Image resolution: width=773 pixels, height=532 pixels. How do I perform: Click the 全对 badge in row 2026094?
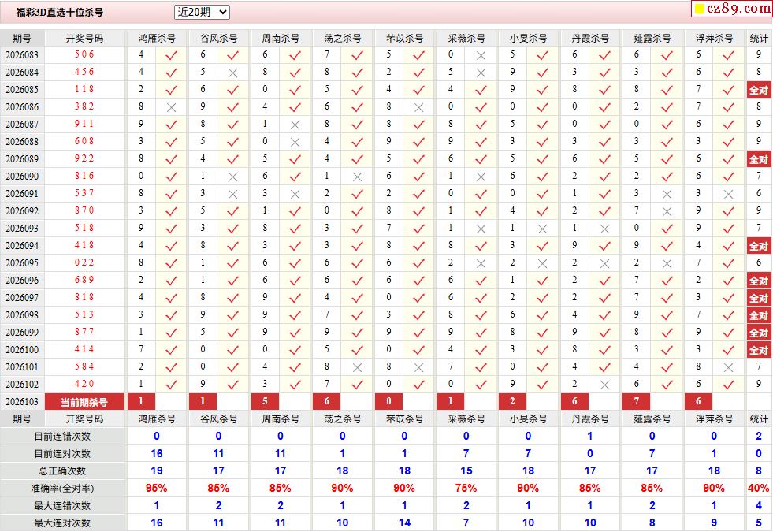click(x=759, y=246)
